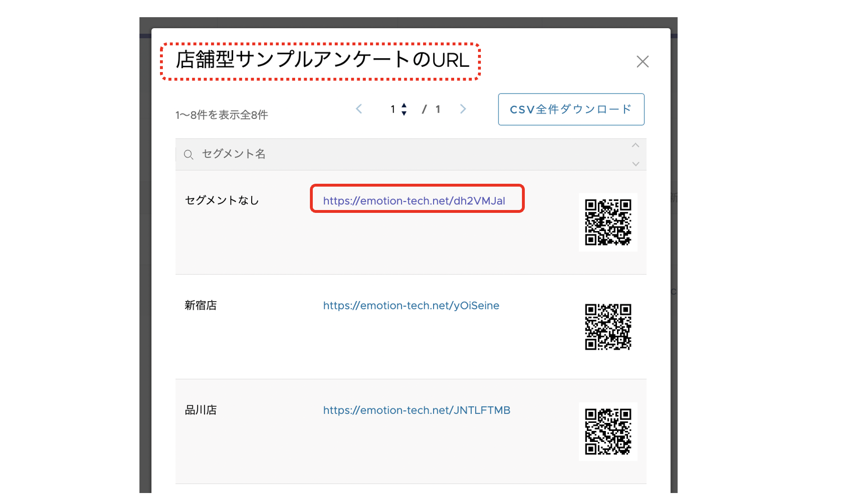Open the yOiSeine survey link for 新宿店
The image size is (850, 504).
tap(411, 305)
